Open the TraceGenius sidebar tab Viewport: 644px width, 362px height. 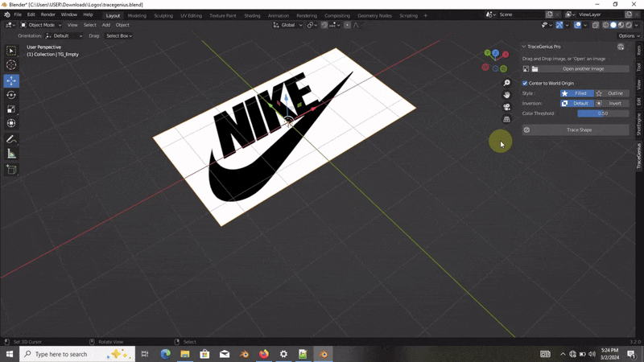click(639, 156)
